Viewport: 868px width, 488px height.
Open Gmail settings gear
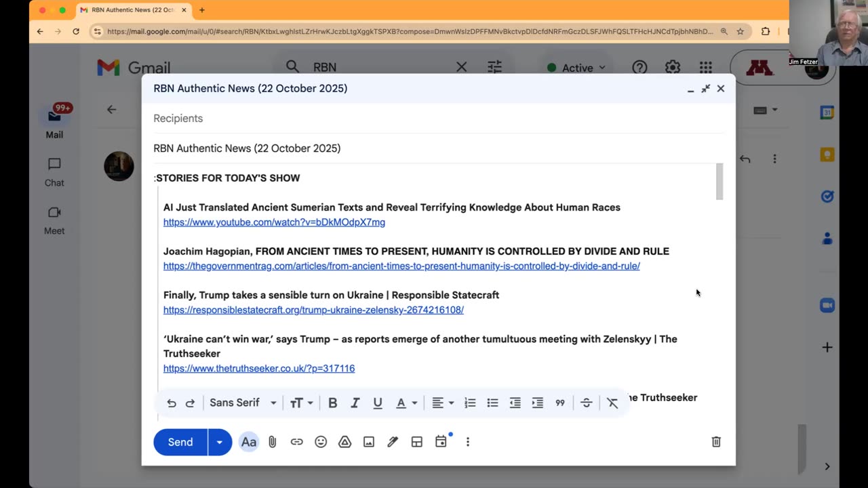(673, 67)
